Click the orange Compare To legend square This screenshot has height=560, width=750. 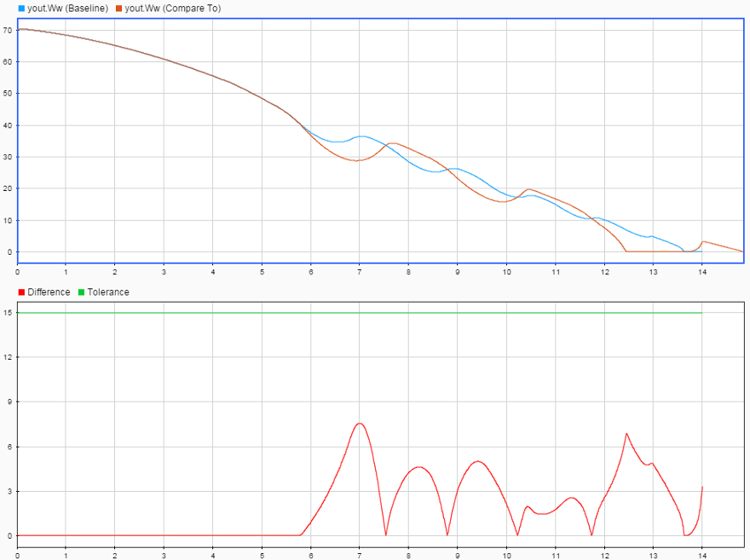coord(118,9)
